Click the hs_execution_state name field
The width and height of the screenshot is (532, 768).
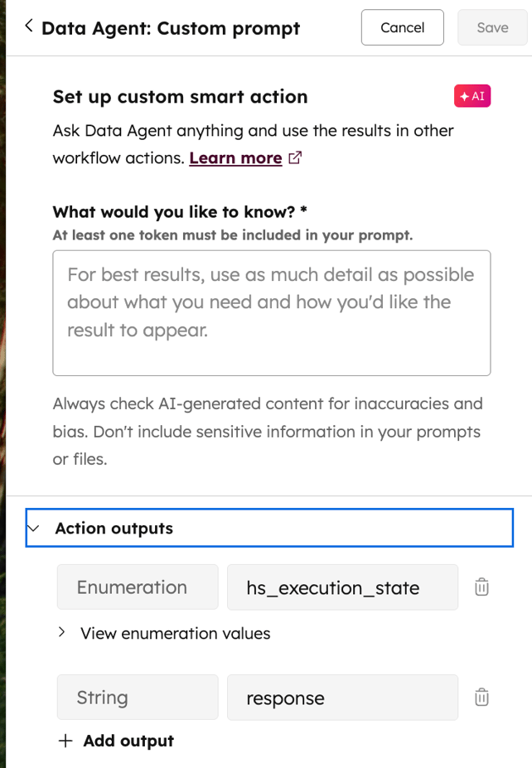pyautogui.click(x=342, y=586)
